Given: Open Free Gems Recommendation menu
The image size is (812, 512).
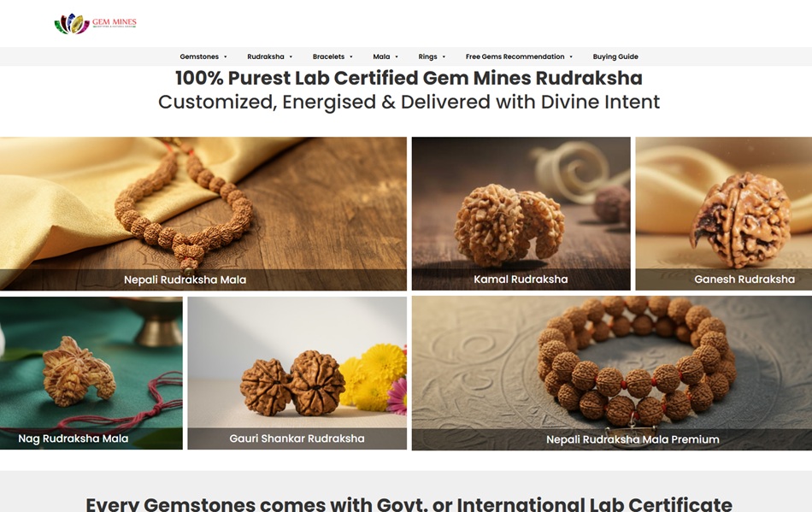Looking at the screenshot, I should pos(519,56).
